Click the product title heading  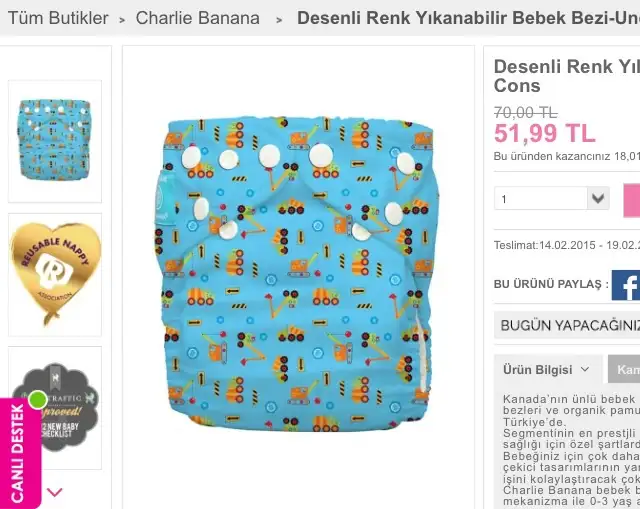click(x=567, y=76)
